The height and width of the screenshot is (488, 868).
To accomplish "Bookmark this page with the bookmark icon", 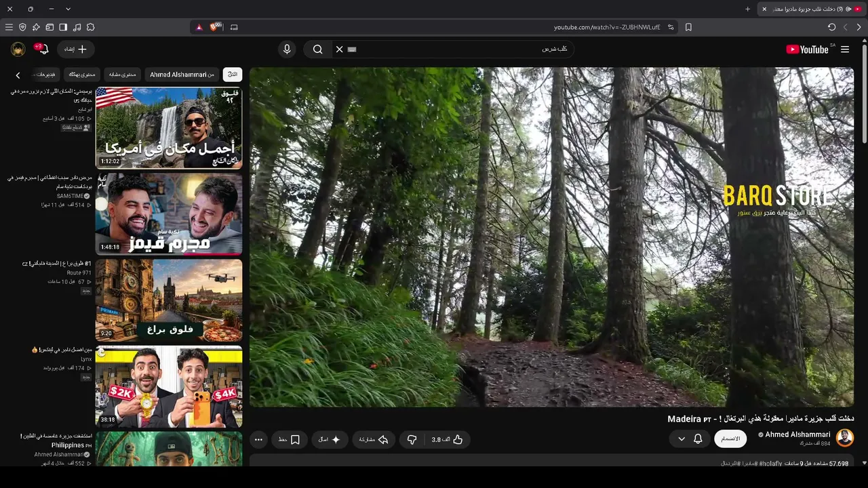I will pyautogui.click(x=688, y=27).
